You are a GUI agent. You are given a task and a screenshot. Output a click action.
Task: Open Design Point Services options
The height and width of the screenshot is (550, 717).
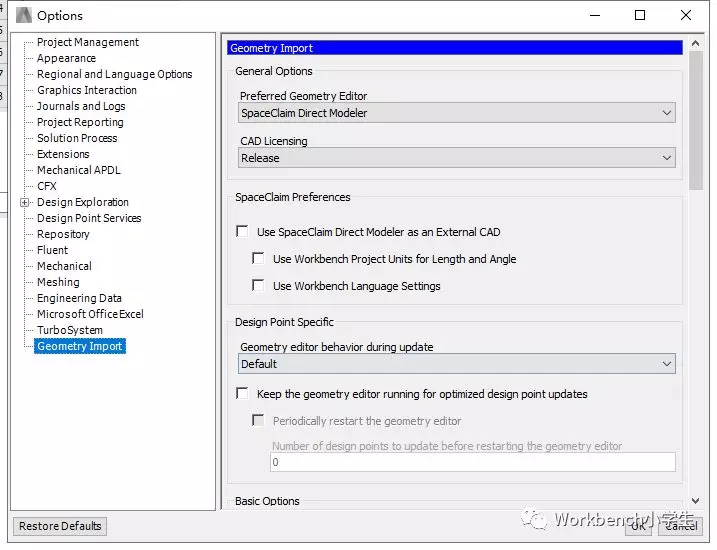coord(89,218)
